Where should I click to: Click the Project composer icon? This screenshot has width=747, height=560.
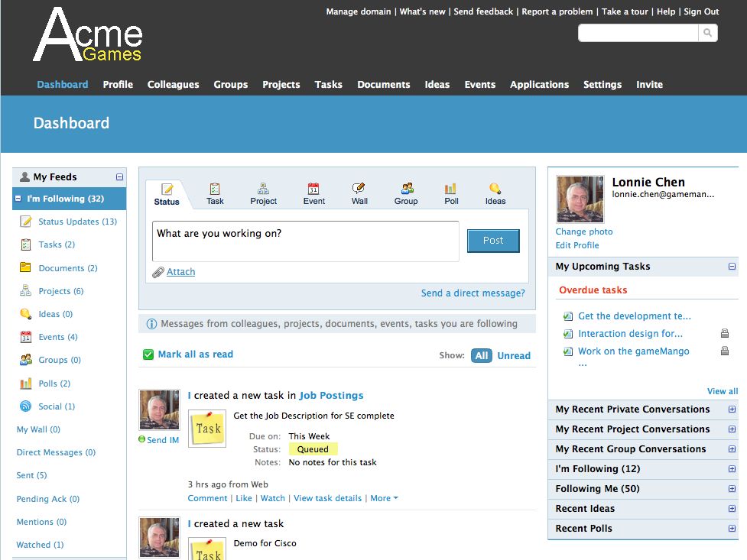pyautogui.click(x=263, y=188)
